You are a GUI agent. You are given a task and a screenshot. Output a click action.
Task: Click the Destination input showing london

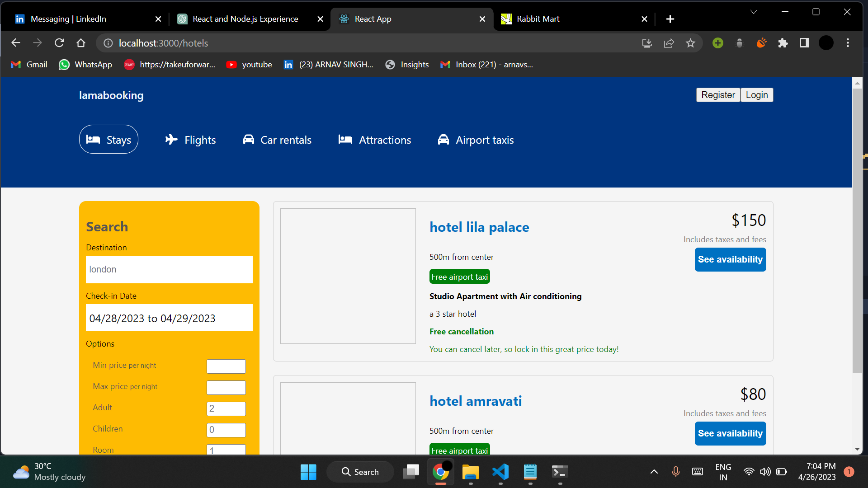click(169, 269)
